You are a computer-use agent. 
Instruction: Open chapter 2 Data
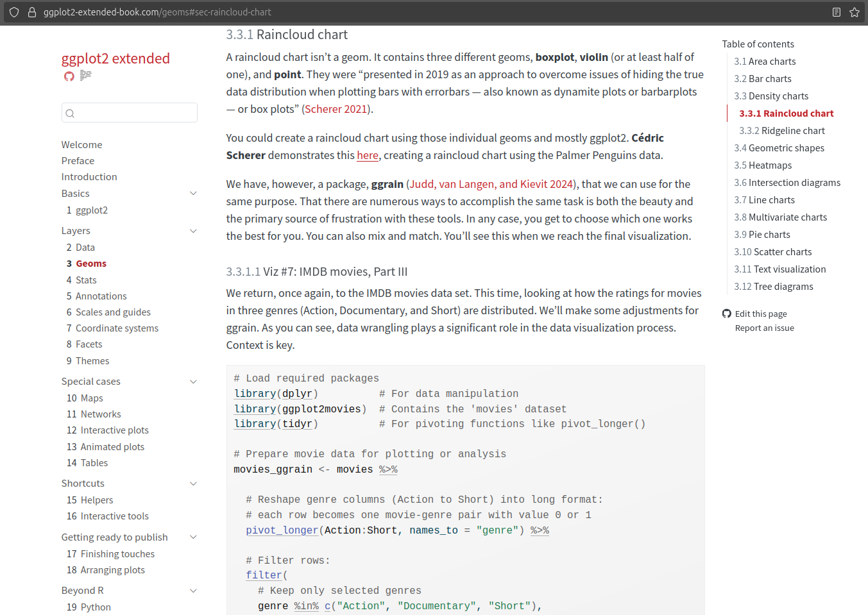click(81, 248)
